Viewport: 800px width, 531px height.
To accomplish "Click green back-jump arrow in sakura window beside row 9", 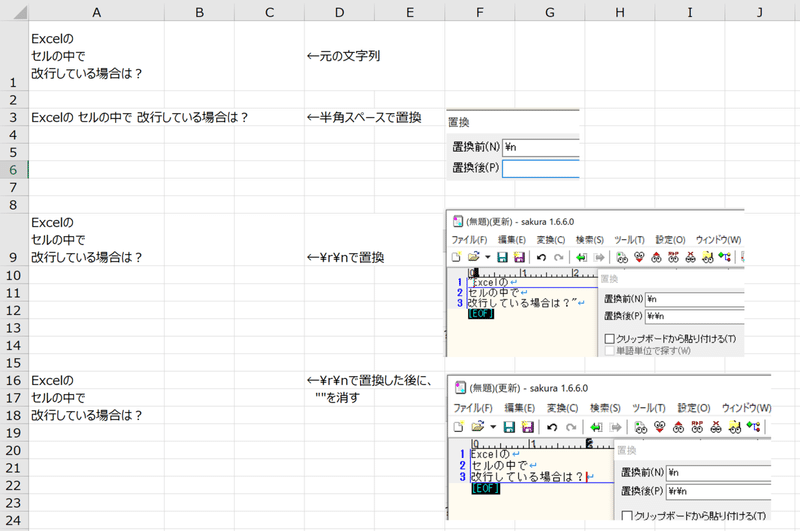I will tap(581, 257).
